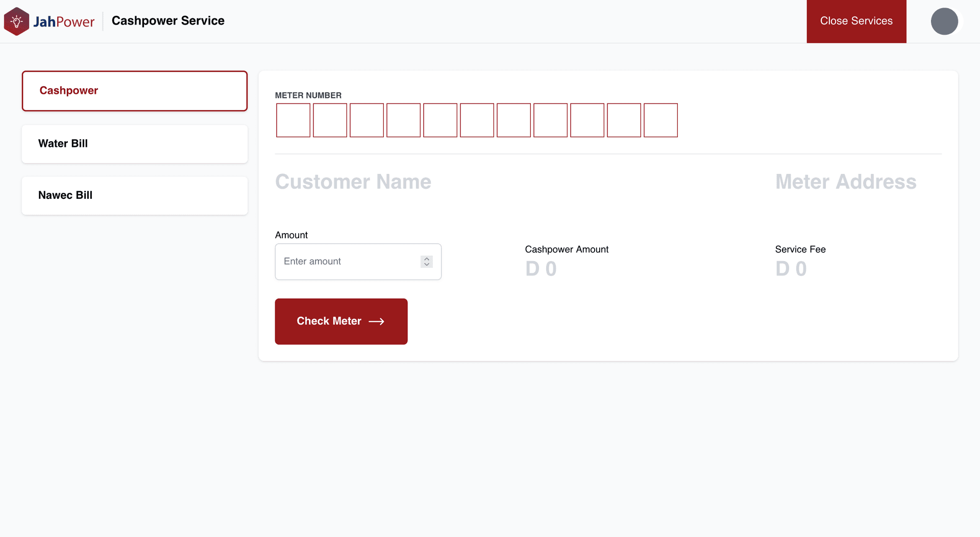Open the Nawec Bill service
This screenshot has width=980, height=537.
coord(135,195)
